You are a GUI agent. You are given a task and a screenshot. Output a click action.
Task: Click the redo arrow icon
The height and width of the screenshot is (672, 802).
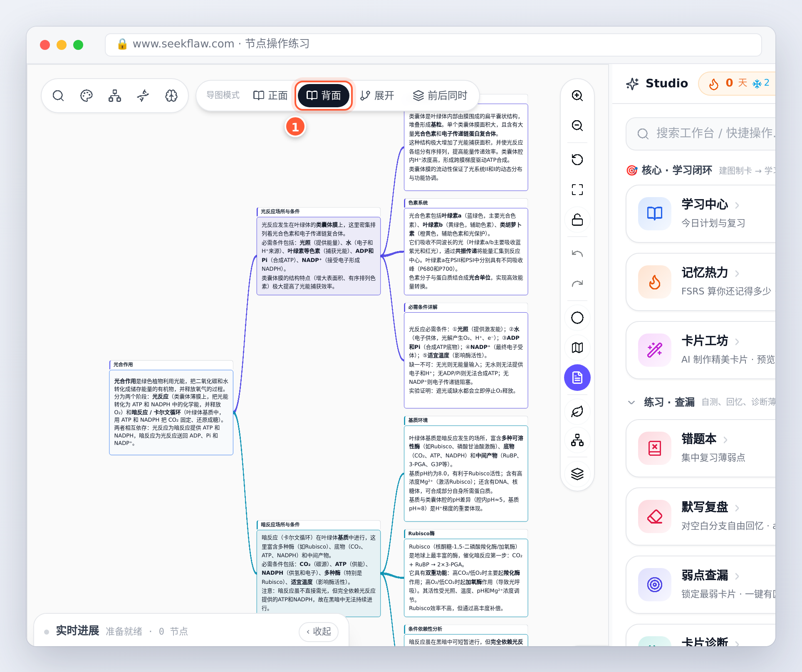(x=577, y=284)
